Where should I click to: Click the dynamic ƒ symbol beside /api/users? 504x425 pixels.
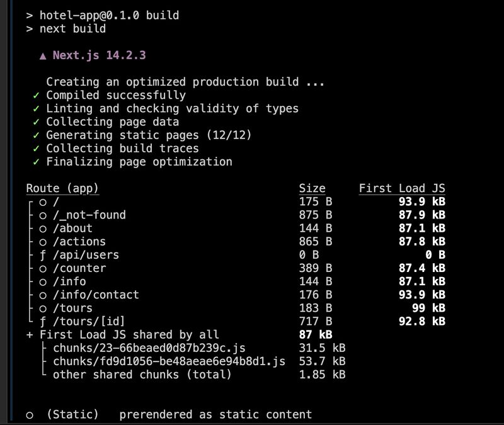[43, 256]
